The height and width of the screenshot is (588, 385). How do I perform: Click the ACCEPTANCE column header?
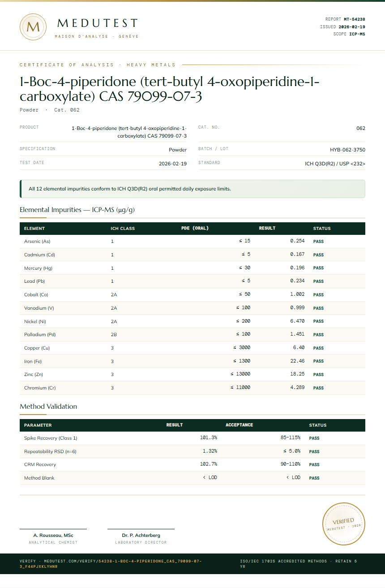[239, 425]
